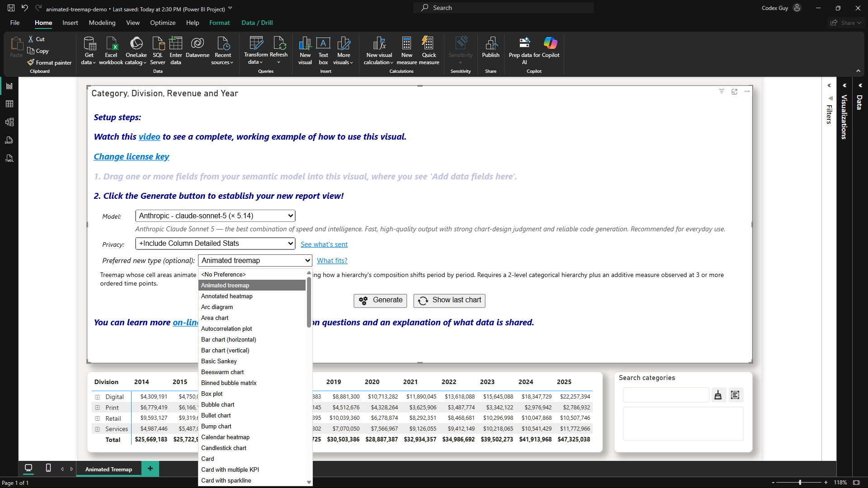Open Dataverse connector
868x488 pixels.
pyautogui.click(x=198, y=47)
